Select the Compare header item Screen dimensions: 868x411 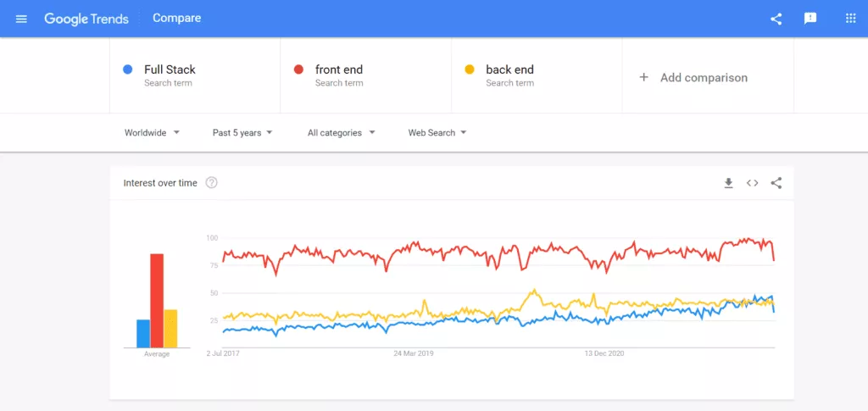[176, 19]
